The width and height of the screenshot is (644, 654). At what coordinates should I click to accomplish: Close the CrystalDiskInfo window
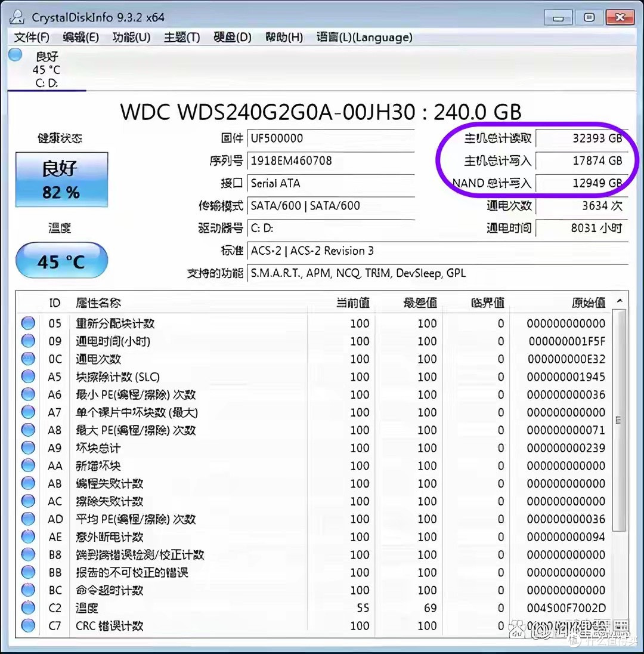point(620,17)
